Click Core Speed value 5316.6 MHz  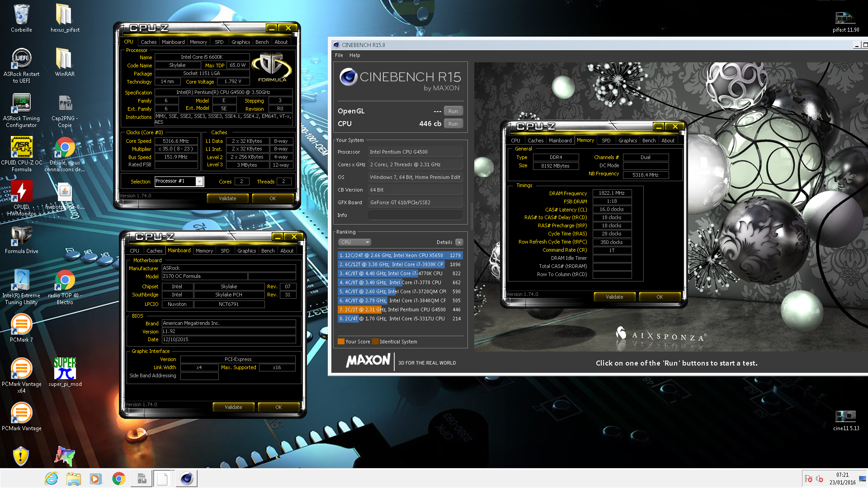[x=176, y=141]
